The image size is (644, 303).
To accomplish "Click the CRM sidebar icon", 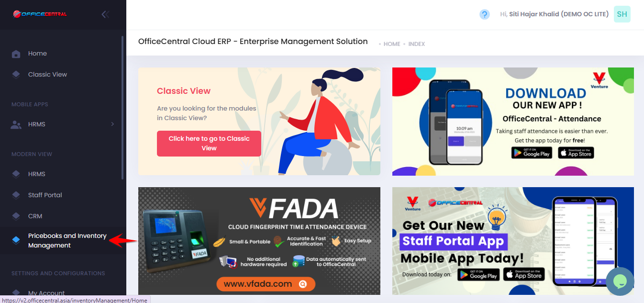I will 16,216.
